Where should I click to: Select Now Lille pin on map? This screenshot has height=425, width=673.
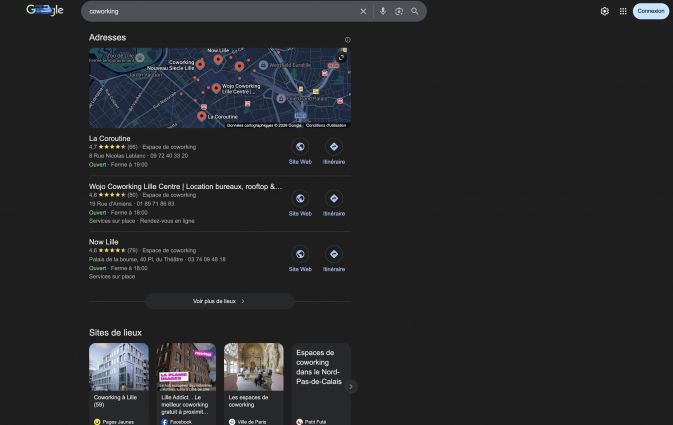218,59
